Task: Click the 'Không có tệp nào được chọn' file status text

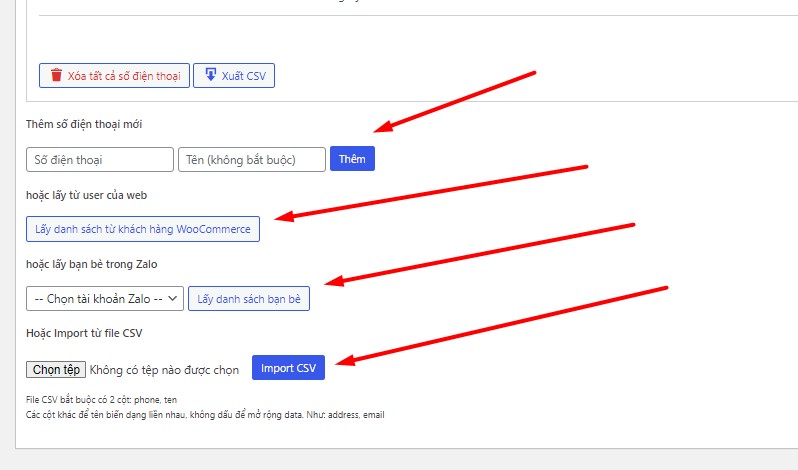Action: (x=164, y=370)
